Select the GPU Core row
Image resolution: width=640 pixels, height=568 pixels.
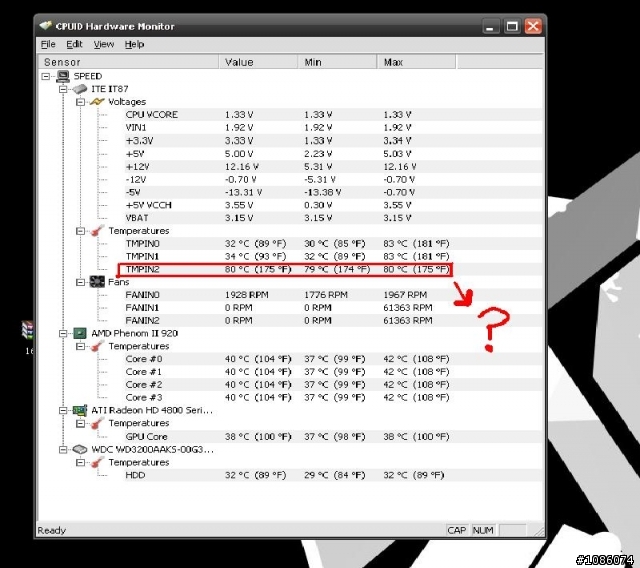tap(333, 437)
